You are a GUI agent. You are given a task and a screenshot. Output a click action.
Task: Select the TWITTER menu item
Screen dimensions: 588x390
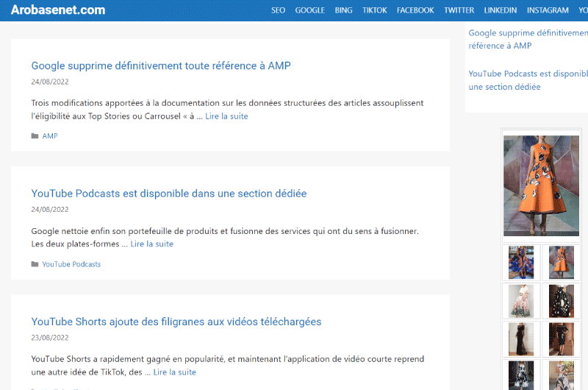pos(459,10)
